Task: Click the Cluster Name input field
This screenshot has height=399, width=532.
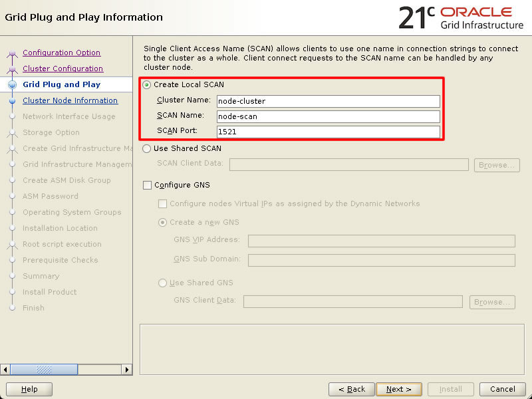Action: (328, 101)
